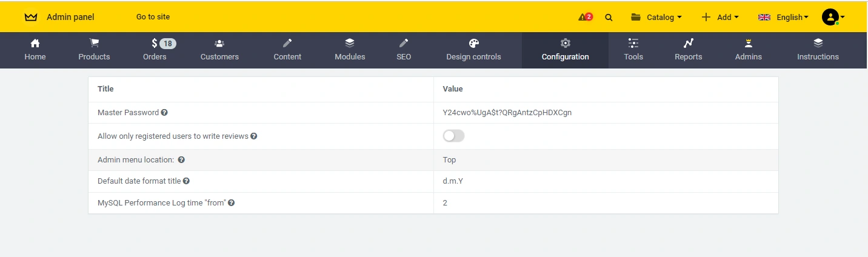Open the English language selector
This screenshot has width=868, height=257.
[783, 17]
